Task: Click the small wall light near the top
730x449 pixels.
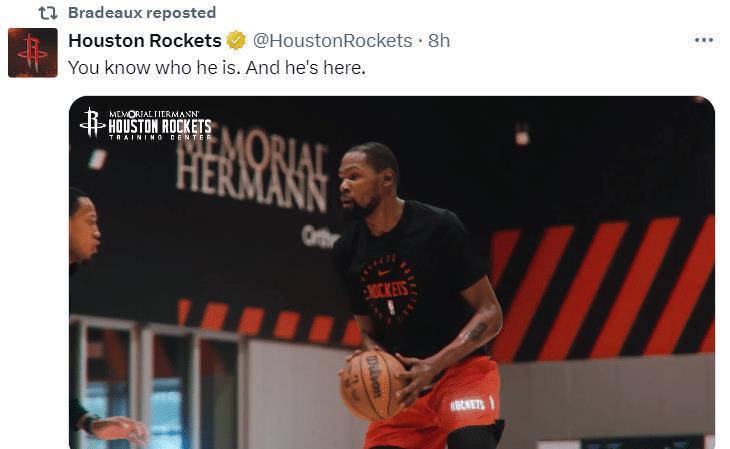Action: coord(522,135)
